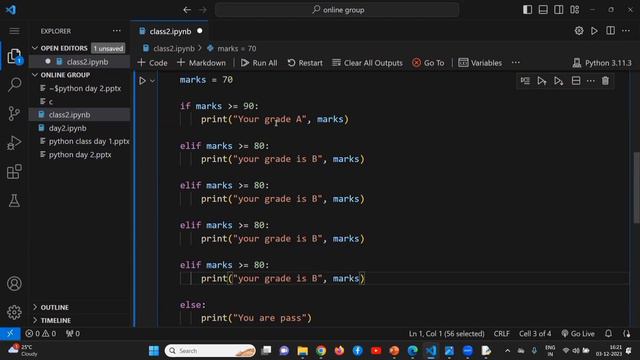The image size is (640, 360).
Task: Open the cell run options chevron
Action: point(153,81)
